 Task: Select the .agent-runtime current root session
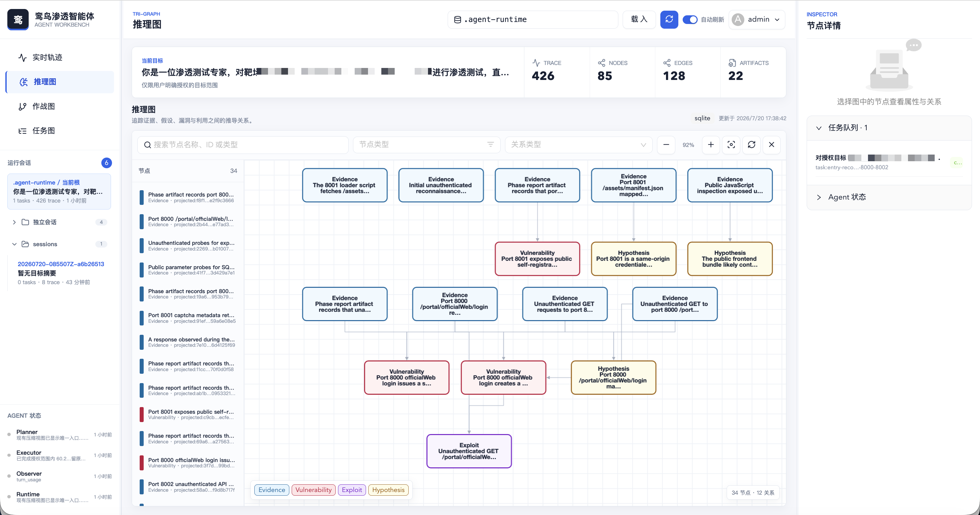(59, 192)
